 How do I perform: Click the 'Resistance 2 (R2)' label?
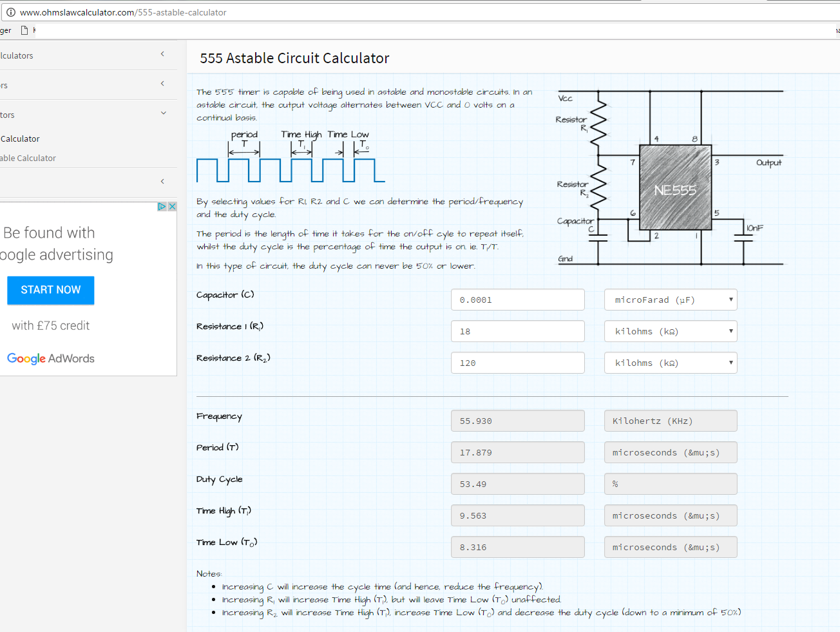233,358
